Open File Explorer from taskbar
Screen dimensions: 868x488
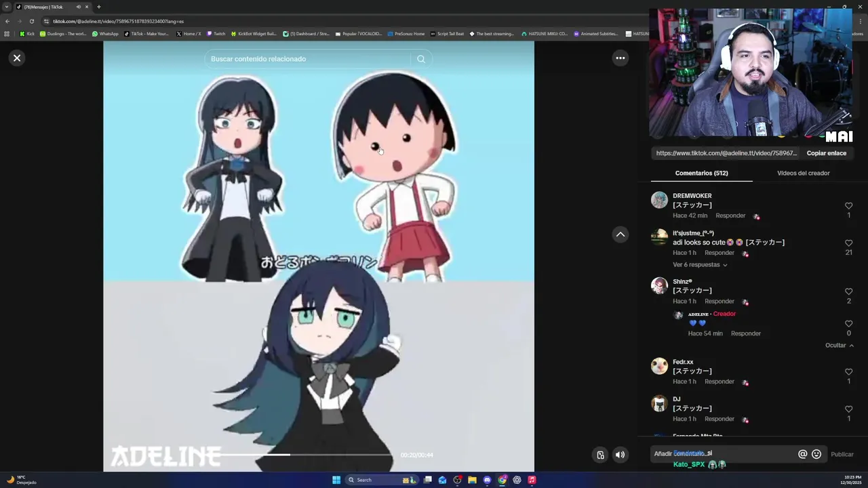[x=472, y=480]
